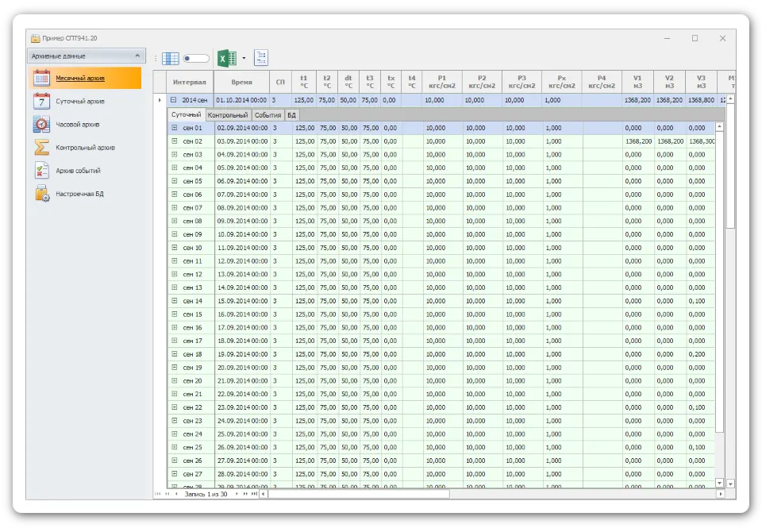Screen dimensions: 762x532
Task: Open Суточный архив from the sidebar
Action: 79,102
